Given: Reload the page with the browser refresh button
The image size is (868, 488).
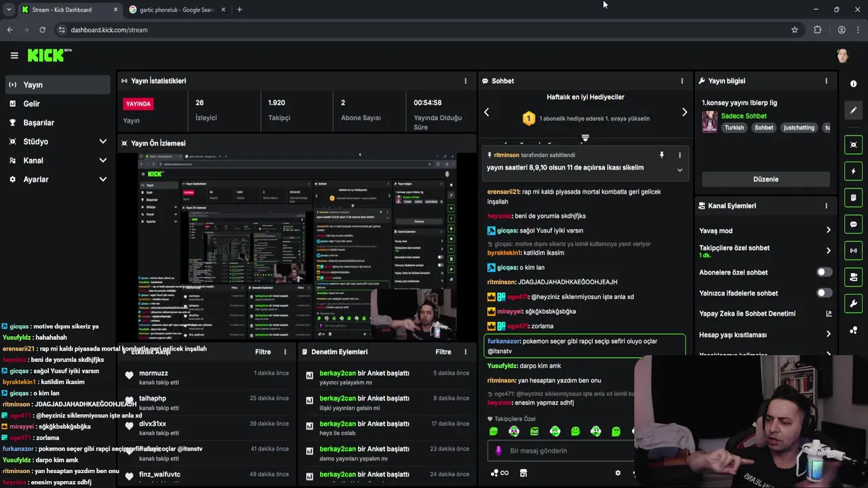Looking at the screenshot, I should (x=42, y=30).
